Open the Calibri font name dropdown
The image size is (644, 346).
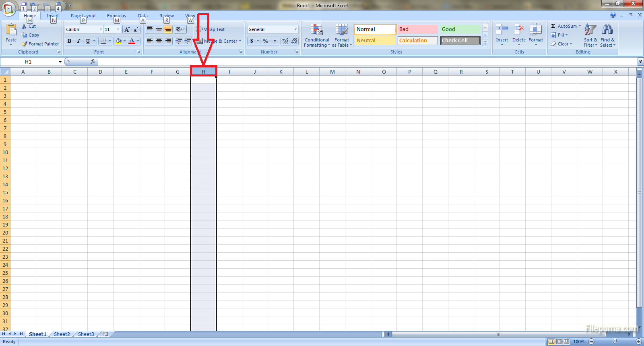pyautogui.click(x=101, y=29)
